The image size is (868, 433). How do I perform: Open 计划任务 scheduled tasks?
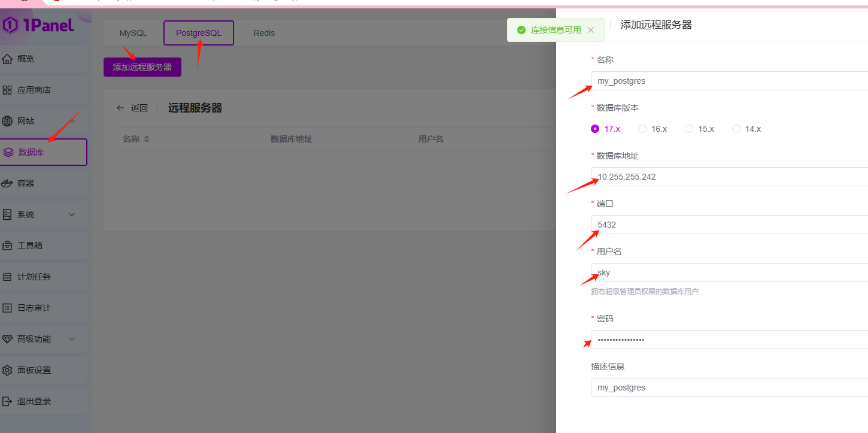[x=44, y=277]
